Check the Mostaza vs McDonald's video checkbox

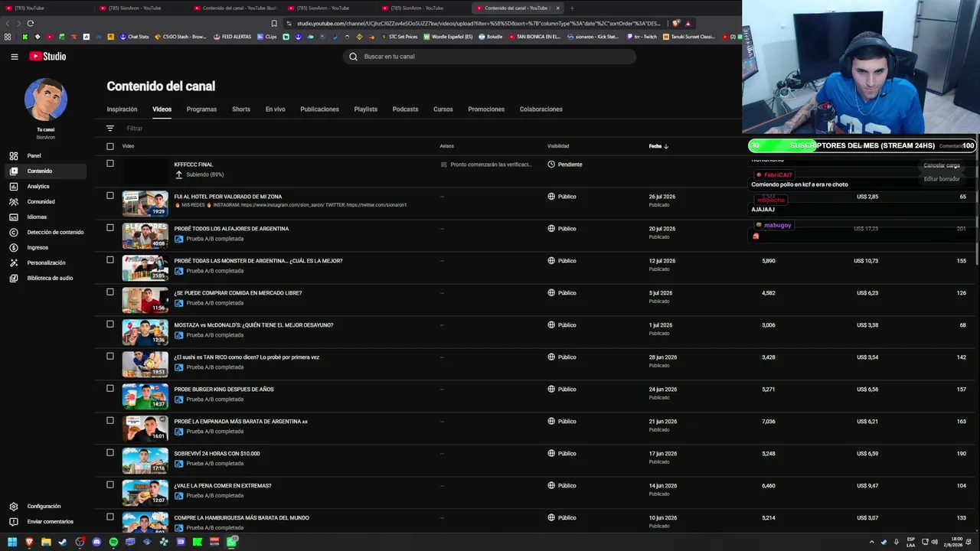(x=110, y=324)
